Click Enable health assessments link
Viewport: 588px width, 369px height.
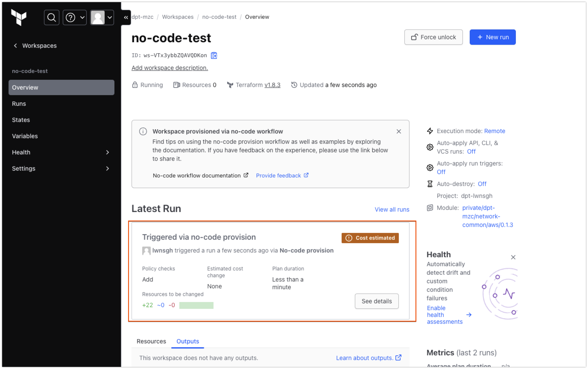pyautogui.click(x=445, y=315)
